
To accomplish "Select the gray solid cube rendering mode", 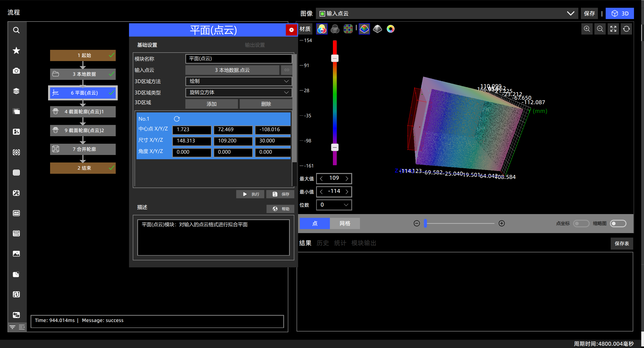I will point(377,29).
